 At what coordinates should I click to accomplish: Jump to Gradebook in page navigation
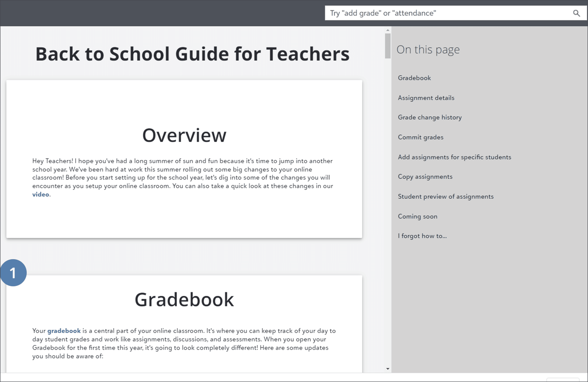click(x=414, y=78)
